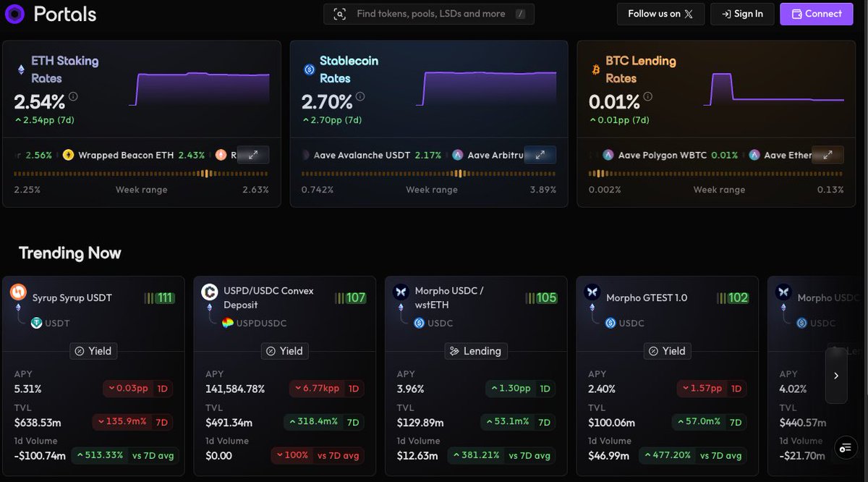Click the Find tokens search field
The height and width of the screenshot is (482, 868).
tap(428, 14)
